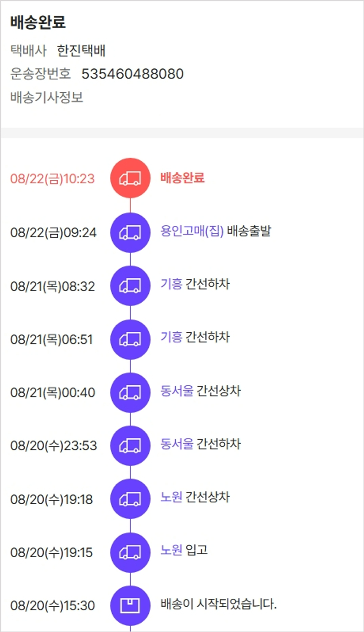Click the package box icon at 15:30
Viewport: 364px width, 632px height.
pyautogui.click(x=130, y=606)
